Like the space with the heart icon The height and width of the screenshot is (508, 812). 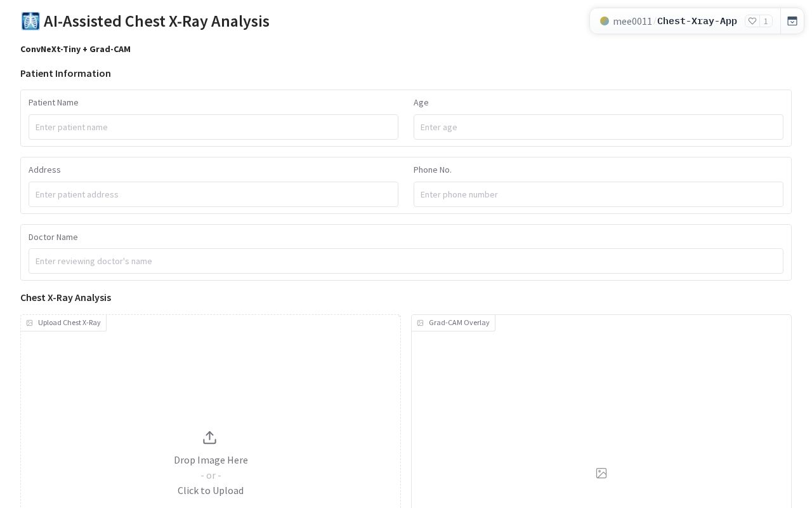[x=752, y=21]
